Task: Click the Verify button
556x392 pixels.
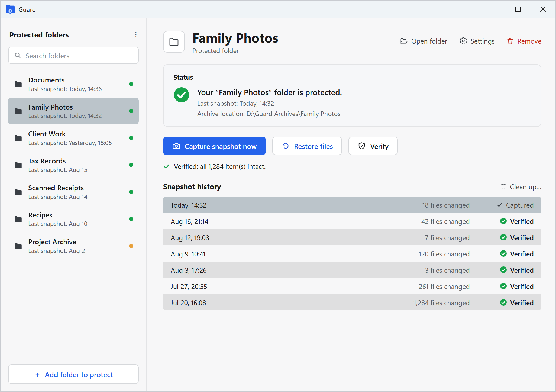Action: (x=373, y=146)
